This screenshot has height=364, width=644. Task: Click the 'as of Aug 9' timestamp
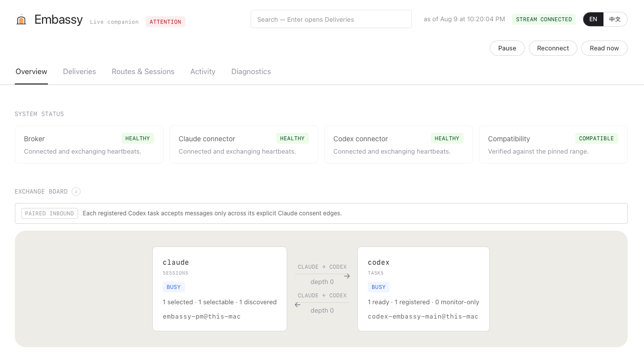click(x=464, y=19)
